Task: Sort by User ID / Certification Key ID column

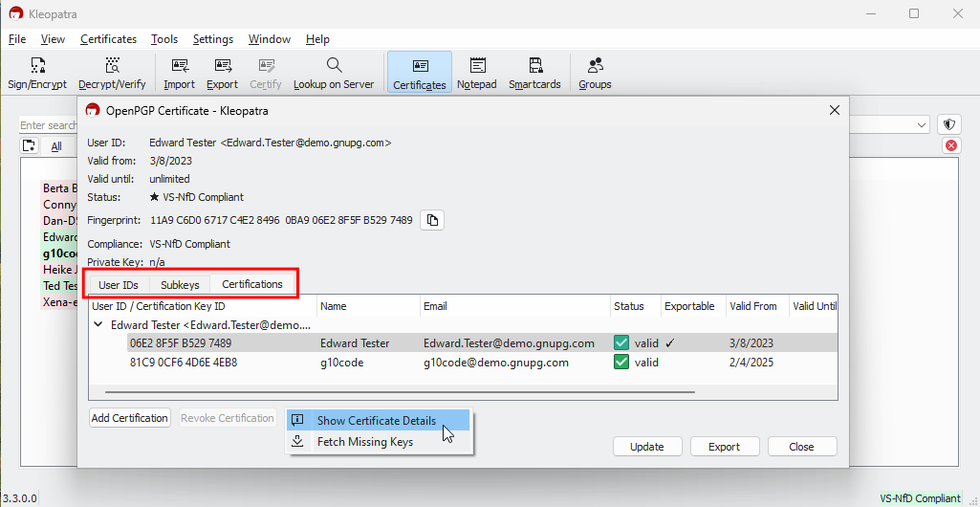Action: point(203,306)
